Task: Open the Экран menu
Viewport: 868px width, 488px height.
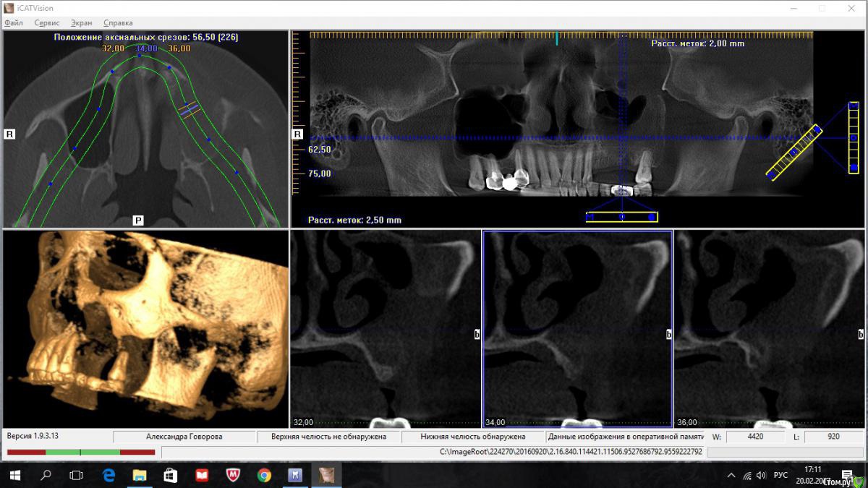Action: [81, 23]
